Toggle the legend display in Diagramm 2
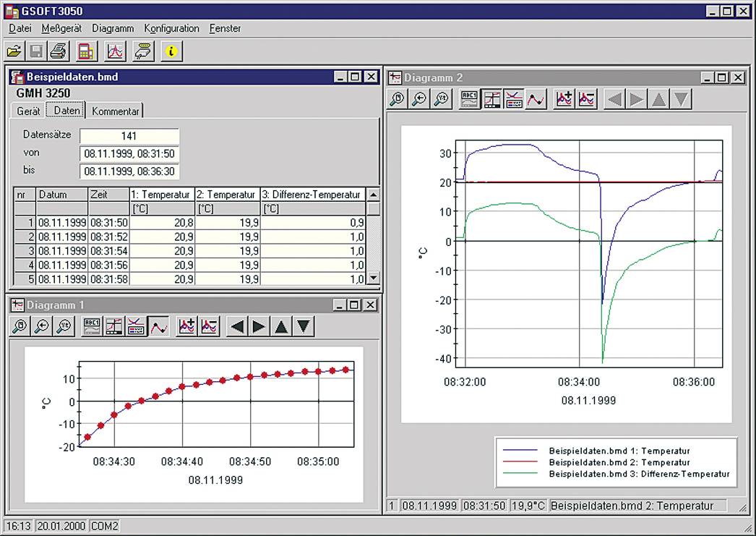The image size is (756, 536). pos(514,100)
